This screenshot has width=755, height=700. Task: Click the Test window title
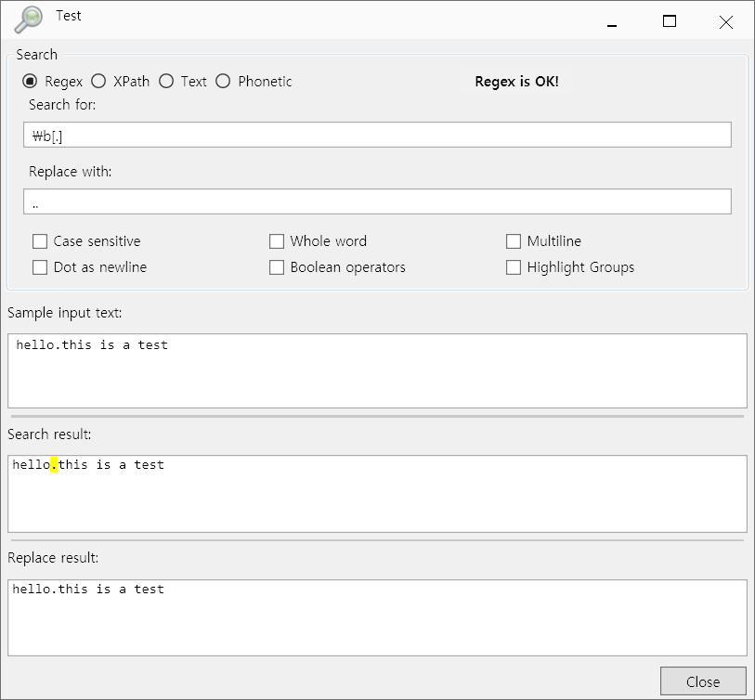(x=68, y=16)
